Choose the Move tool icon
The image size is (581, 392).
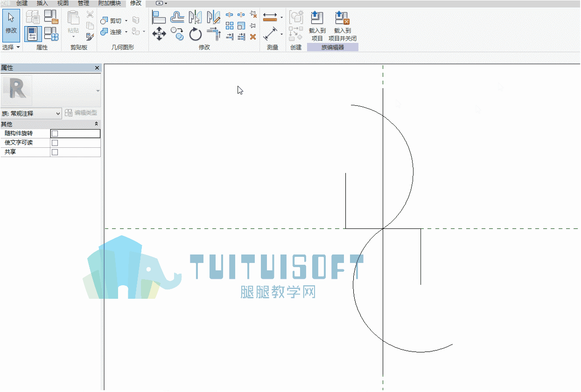click(159, 34)
